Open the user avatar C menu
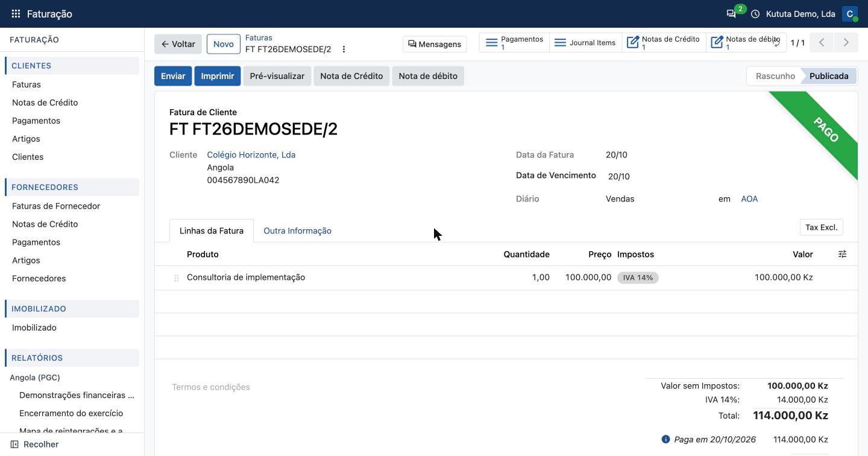The height and width of the screenshot is (456, 868). (850, 14)
